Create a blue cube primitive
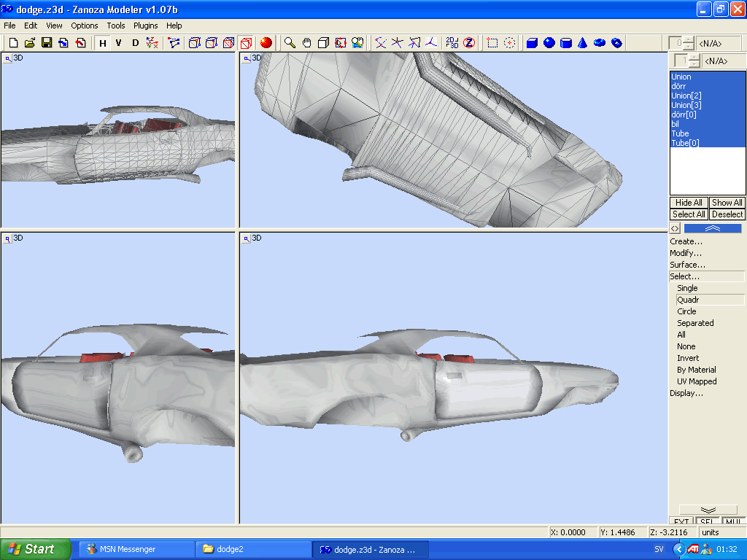Viewport: 747px width, 560px height. point(532,43)
